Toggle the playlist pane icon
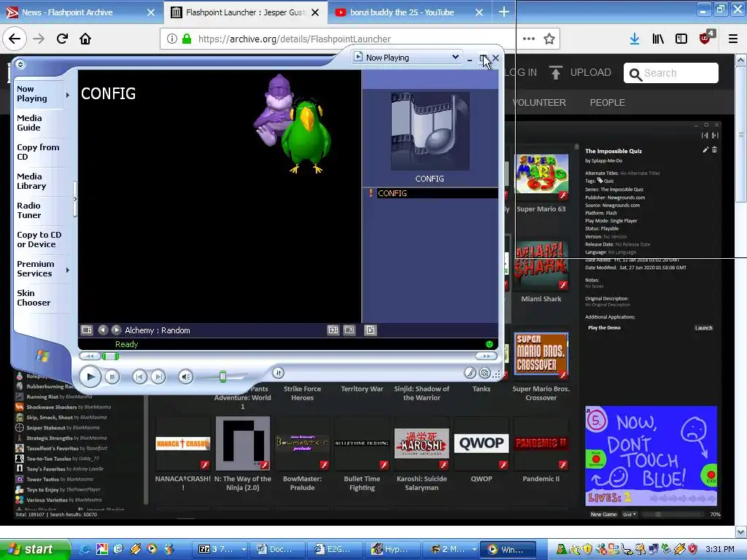Screen dimensions: 747x560 (x=370, y=330)
